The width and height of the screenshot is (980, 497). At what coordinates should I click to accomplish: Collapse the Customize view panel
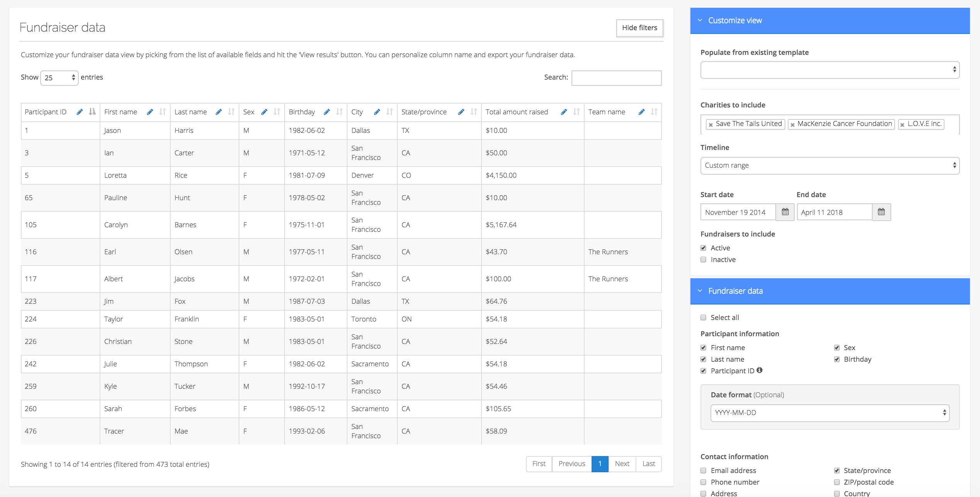pos(700,20)
